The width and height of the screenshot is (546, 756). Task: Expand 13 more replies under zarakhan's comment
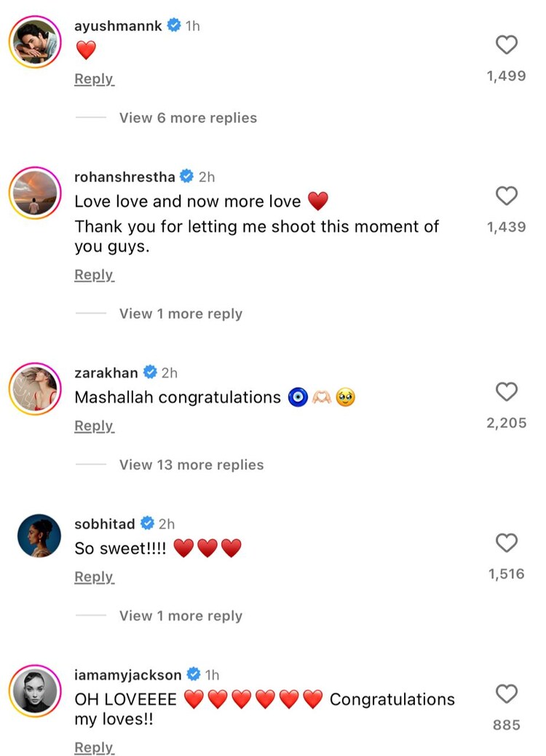191,464
